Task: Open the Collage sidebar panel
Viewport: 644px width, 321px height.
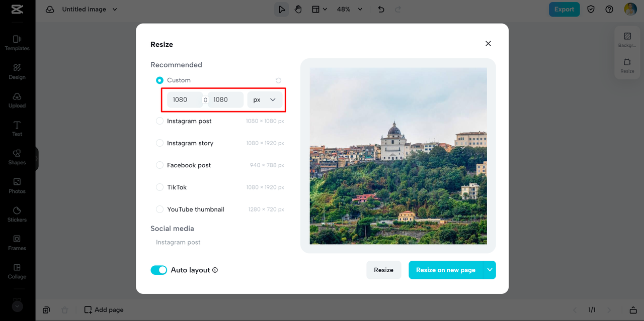Action: [17, 271]
